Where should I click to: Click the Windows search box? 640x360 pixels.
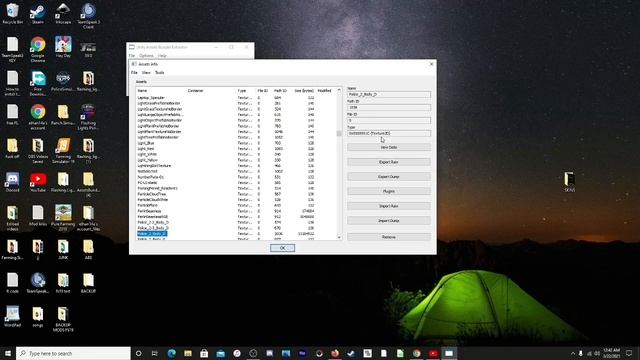click(x=73, y=353)
